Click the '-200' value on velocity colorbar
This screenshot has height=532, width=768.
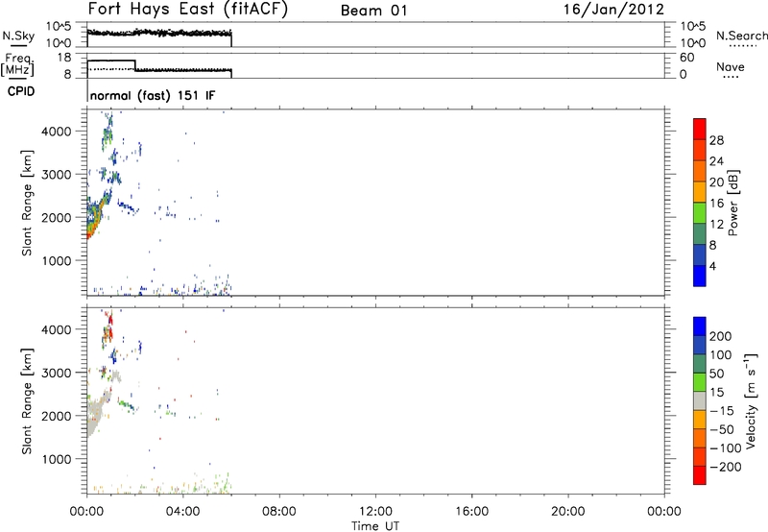[726, 467]
